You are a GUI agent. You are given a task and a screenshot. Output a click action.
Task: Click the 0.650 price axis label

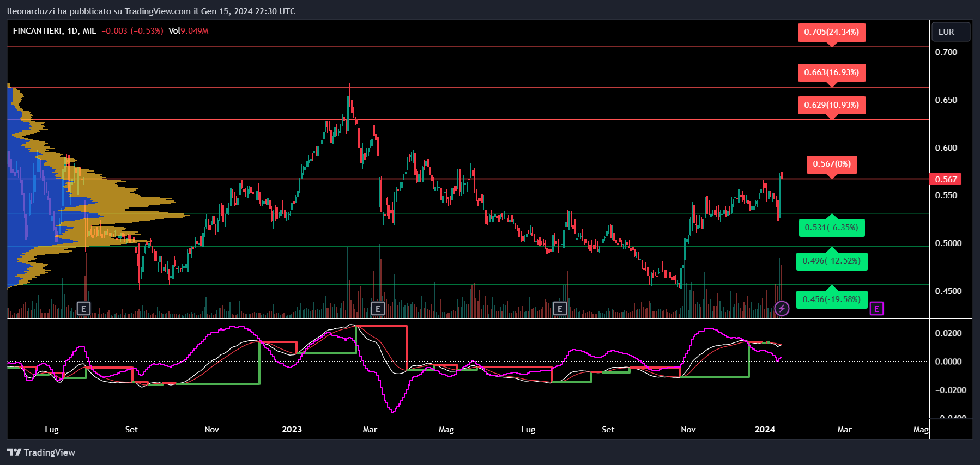pos(946,100)
